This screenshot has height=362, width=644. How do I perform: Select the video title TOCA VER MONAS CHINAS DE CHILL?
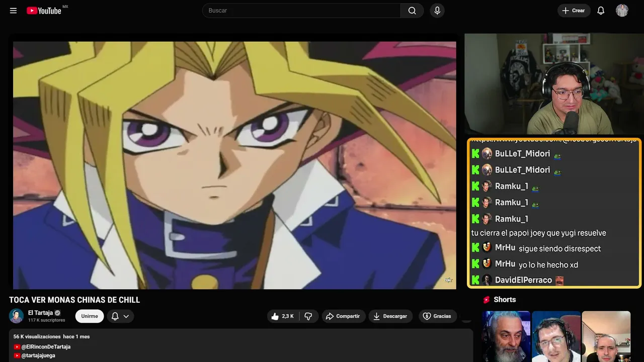(x=74, y=300)
